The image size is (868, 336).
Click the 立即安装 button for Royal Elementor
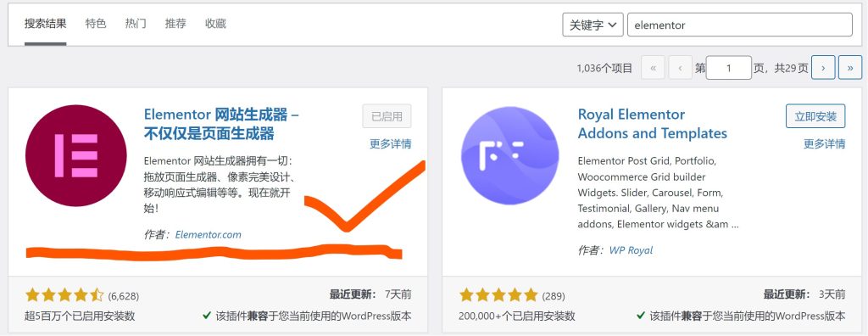815,116
